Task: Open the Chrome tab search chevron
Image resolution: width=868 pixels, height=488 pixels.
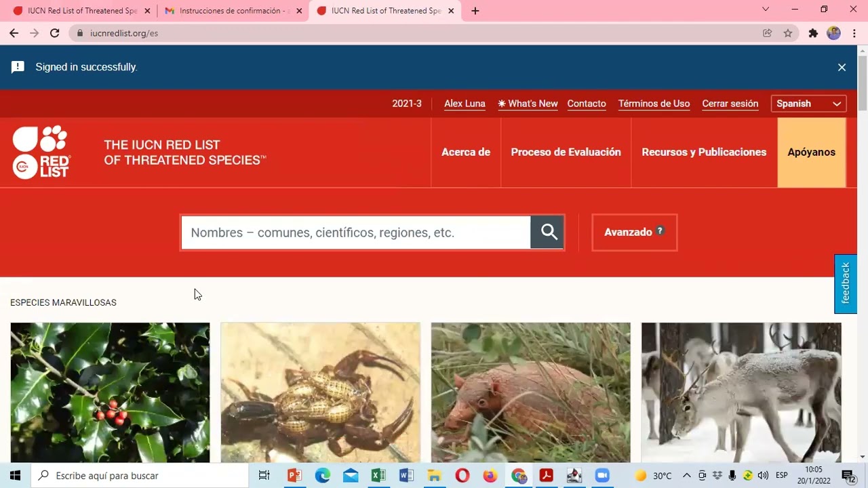Action: [766, 9]
